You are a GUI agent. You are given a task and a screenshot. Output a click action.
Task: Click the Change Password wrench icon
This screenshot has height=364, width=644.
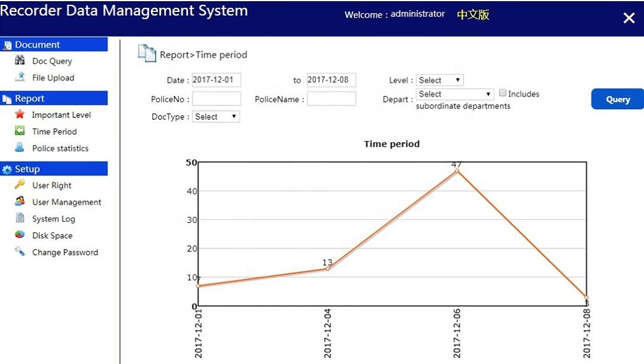(x=20, y=251)
